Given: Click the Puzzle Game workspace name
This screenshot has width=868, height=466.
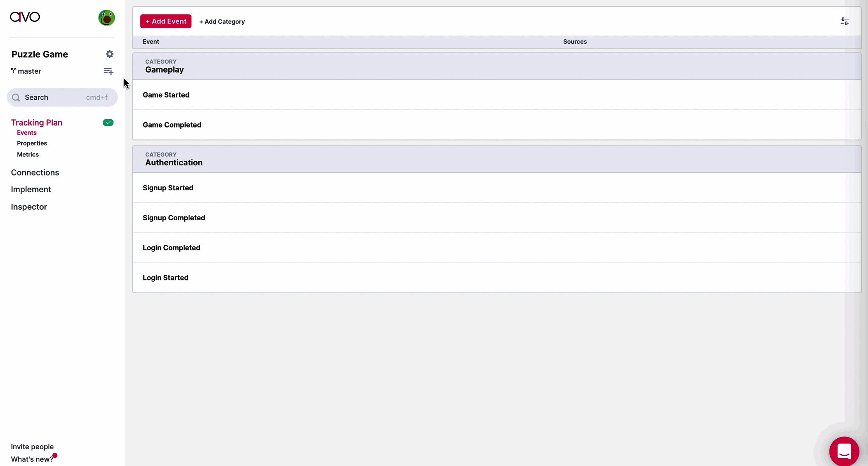Looking at the screenshot, I should point(40,55).
